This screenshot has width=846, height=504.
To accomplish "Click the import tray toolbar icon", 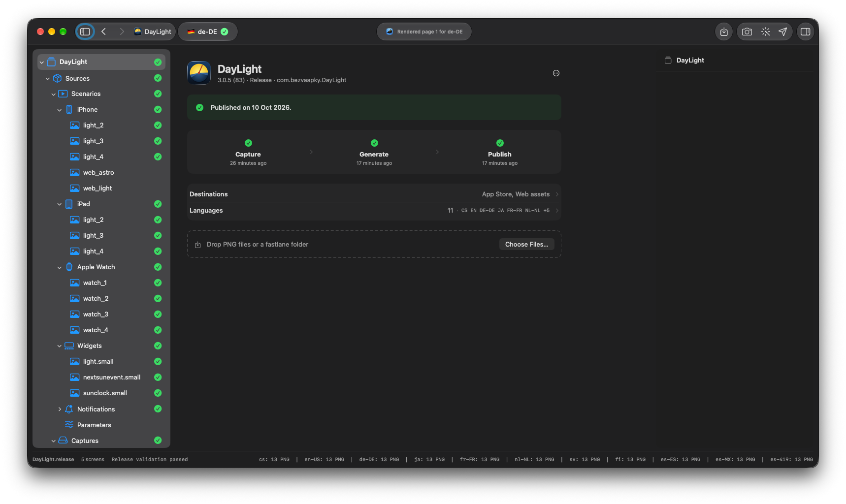I will click(724, 31).
